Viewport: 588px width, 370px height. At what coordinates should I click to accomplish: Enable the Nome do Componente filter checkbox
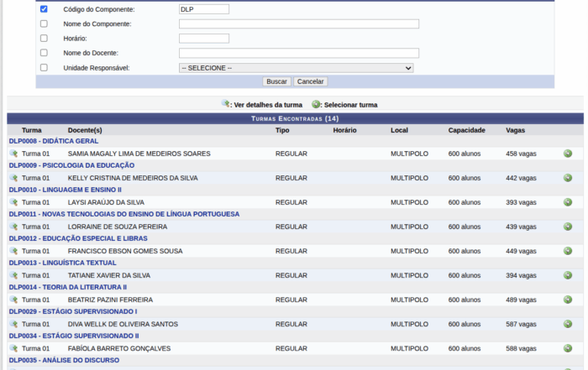(44, 23)
